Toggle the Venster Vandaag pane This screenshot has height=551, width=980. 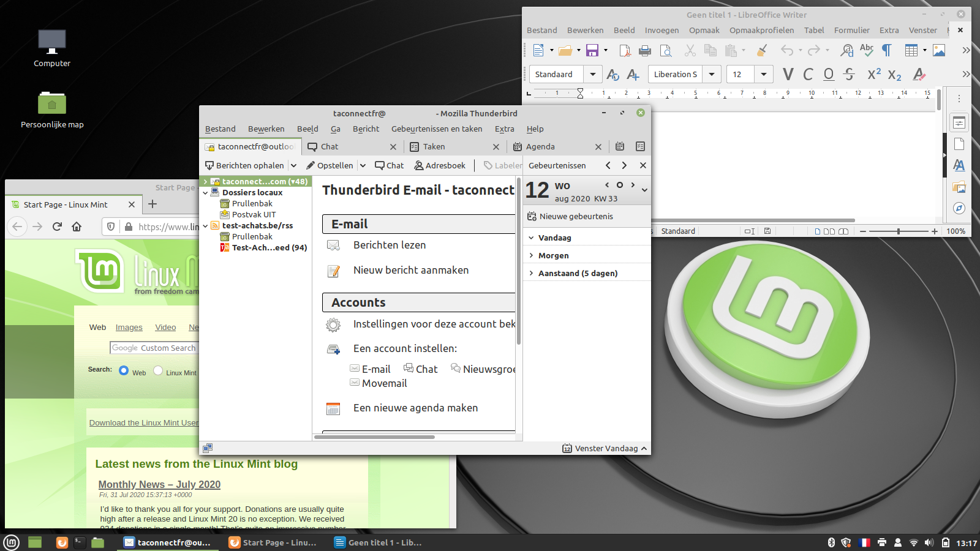click(605, 448)
